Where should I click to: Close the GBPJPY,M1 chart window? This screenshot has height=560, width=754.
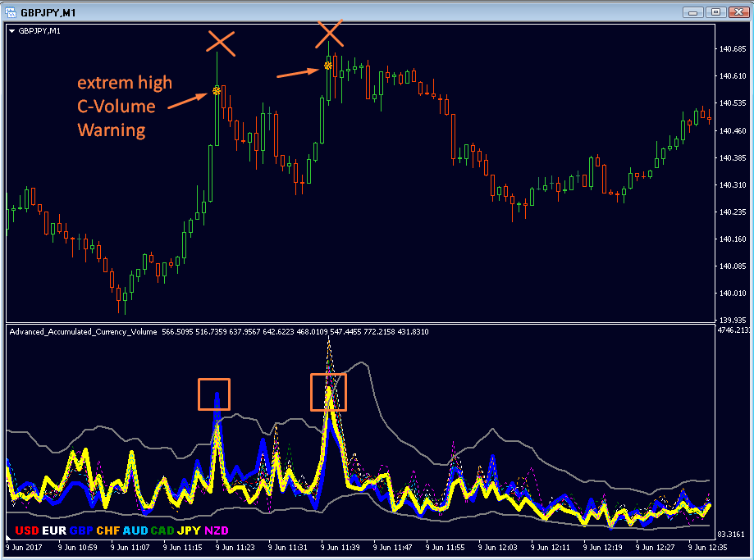pos(738,12)
